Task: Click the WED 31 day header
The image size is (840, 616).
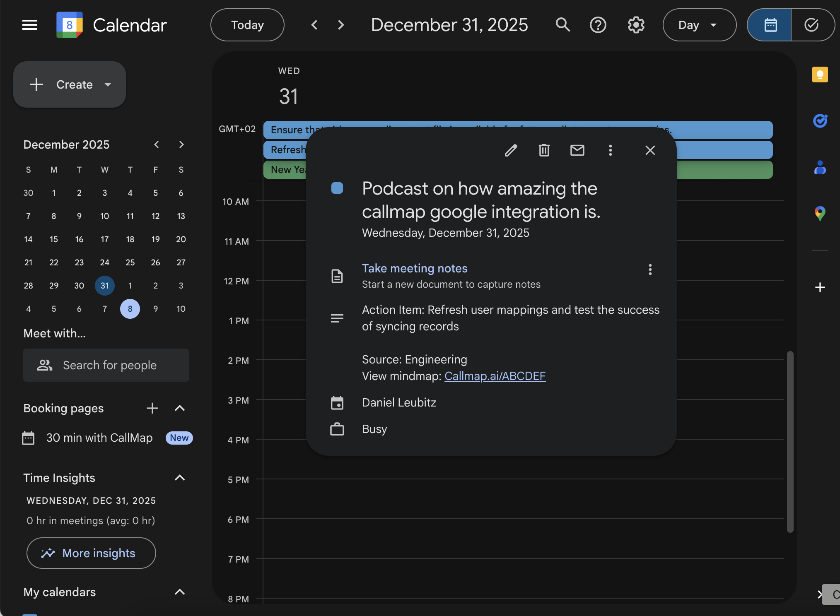Action: 289,87
